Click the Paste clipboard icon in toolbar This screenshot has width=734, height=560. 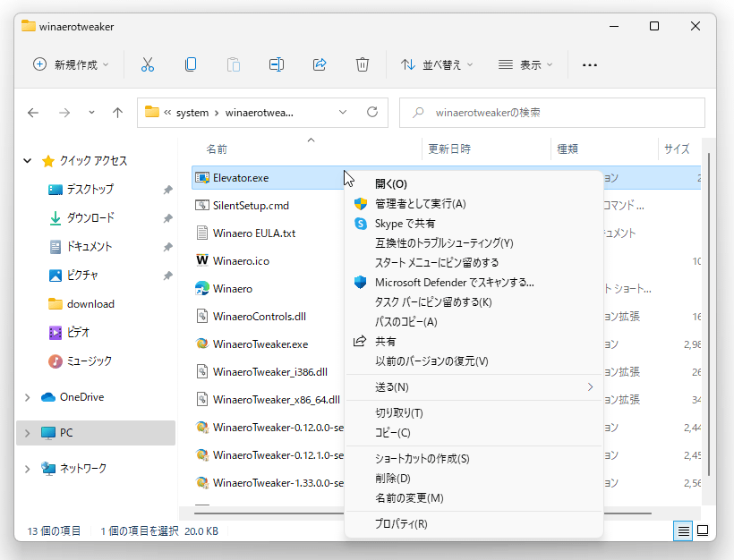233,64
